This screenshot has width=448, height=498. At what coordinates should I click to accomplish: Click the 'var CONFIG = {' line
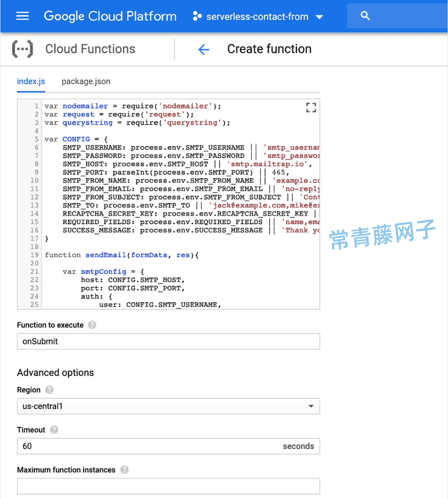click(x=76, y=139)
